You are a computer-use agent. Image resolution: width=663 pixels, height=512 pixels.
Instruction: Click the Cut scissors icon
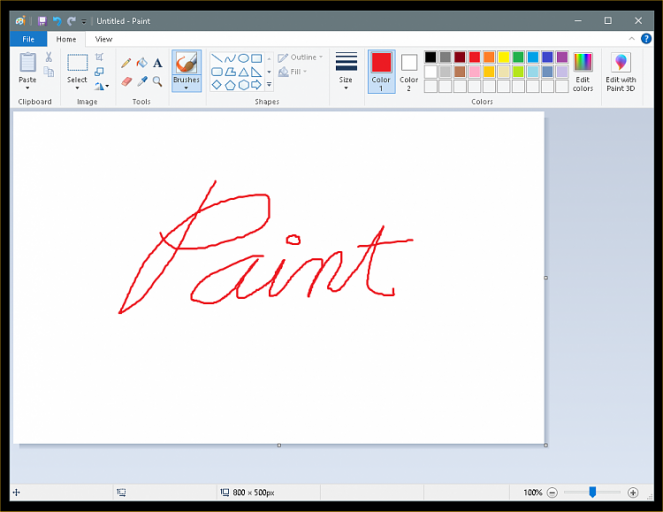tap(49, 57)
